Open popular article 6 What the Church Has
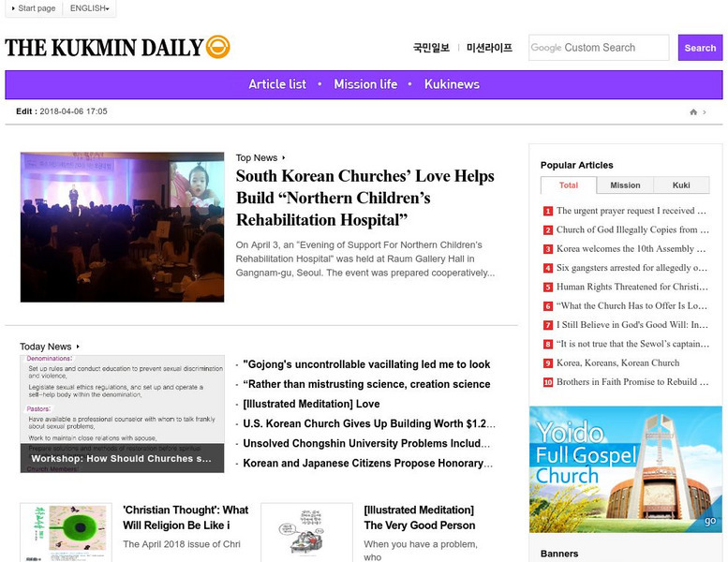This screenshot has height=562, width=728. (631, 306)
